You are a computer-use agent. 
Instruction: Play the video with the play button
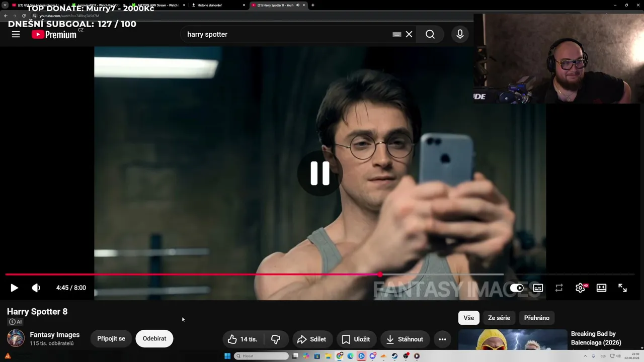[x=14, y=288]
